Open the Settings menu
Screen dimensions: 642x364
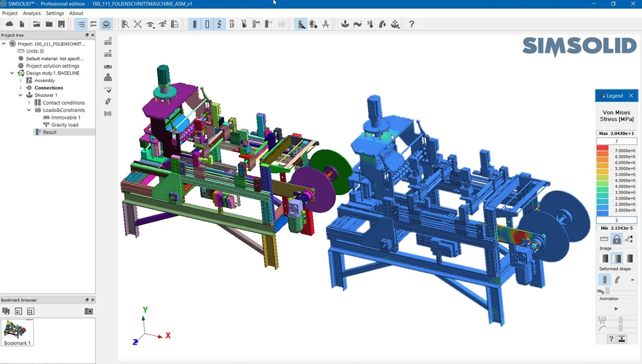55,13
